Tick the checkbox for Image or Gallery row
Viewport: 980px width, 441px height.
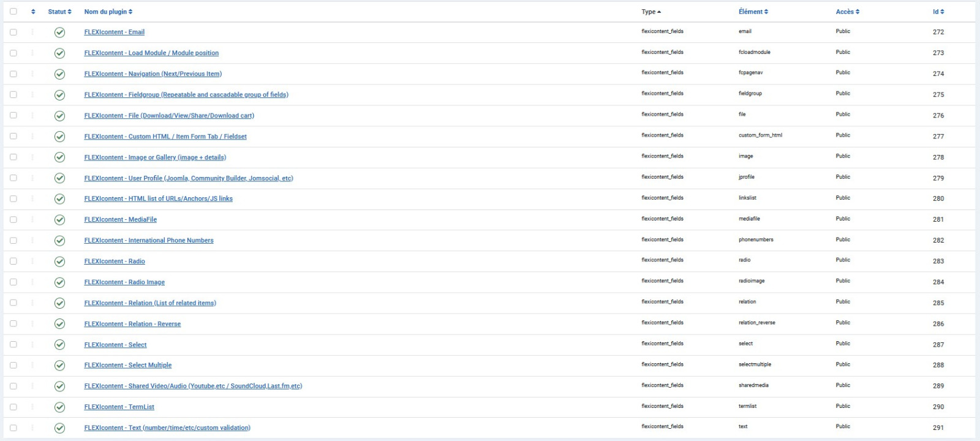coord(13,157)
